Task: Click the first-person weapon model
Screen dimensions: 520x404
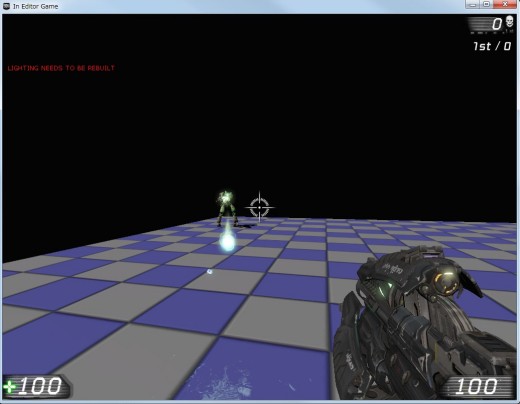Action: click(x=425, y=323)
